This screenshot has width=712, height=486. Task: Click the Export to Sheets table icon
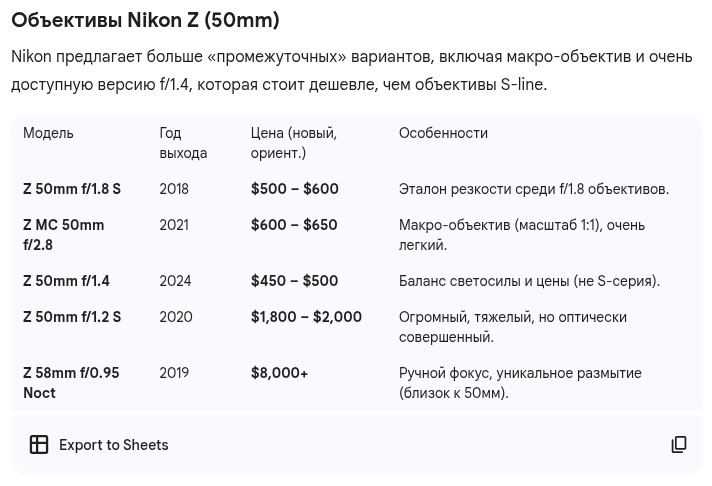pos(39,445)
